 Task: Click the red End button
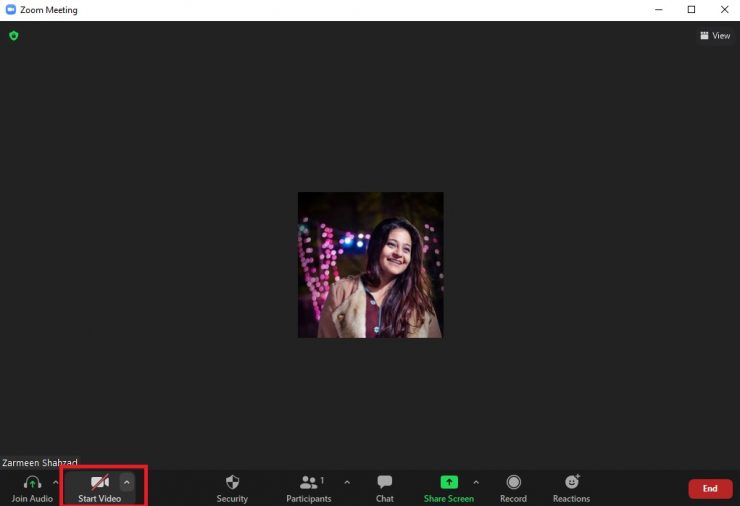tap(710, 489)
